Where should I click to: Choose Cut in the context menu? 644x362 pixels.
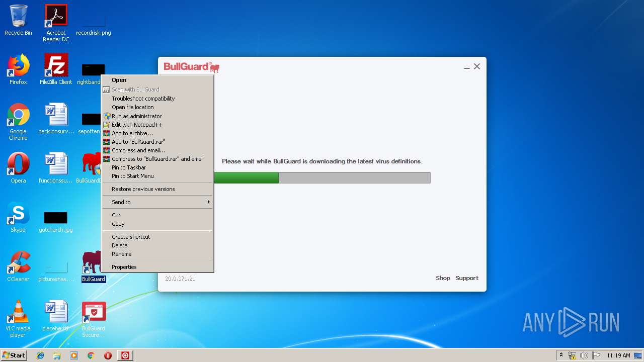pyautogui.click(x=157, y=215)
